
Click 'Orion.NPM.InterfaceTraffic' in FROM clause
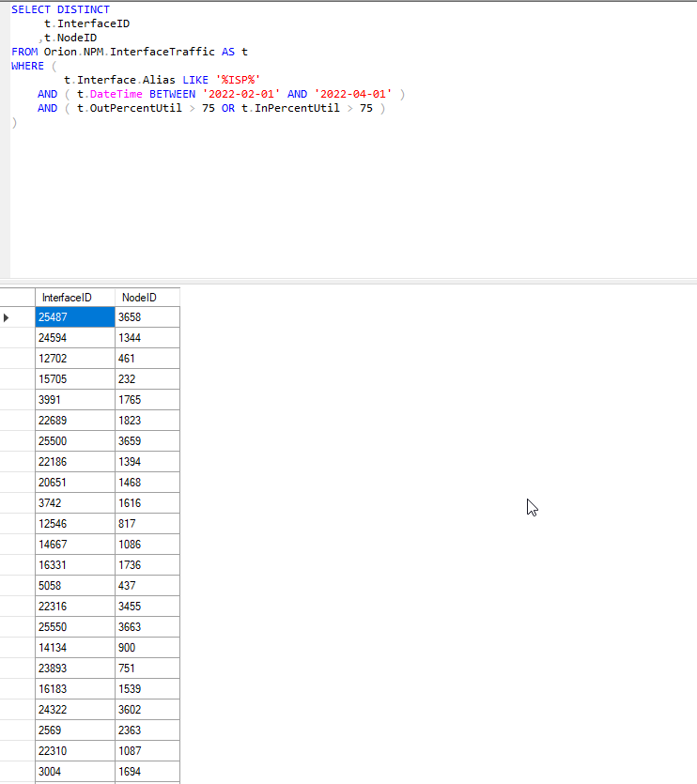(x=129, y=52)
